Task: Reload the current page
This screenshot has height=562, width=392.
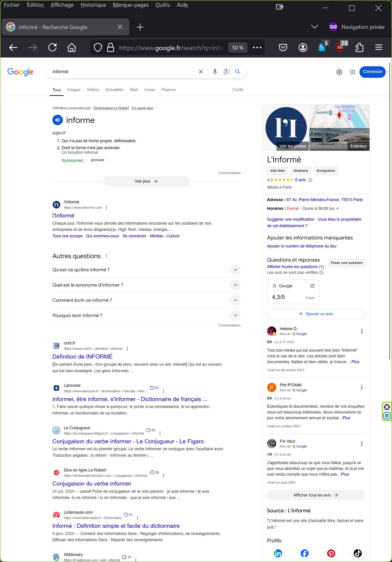Action: click(52, 47)
